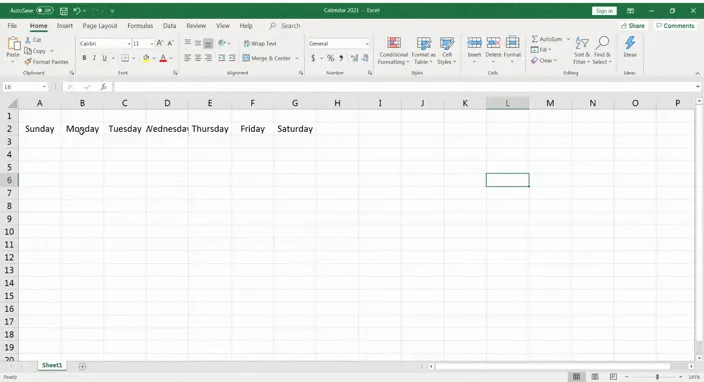The width and height of the screenshot is (704, 382).
Task: Open Format as Table
Action: 423,51
